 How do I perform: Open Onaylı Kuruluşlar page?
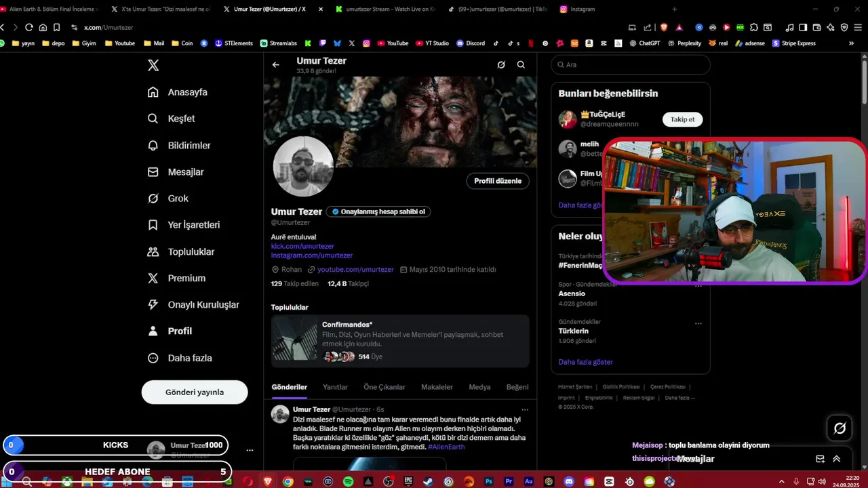tap(193, 305)
